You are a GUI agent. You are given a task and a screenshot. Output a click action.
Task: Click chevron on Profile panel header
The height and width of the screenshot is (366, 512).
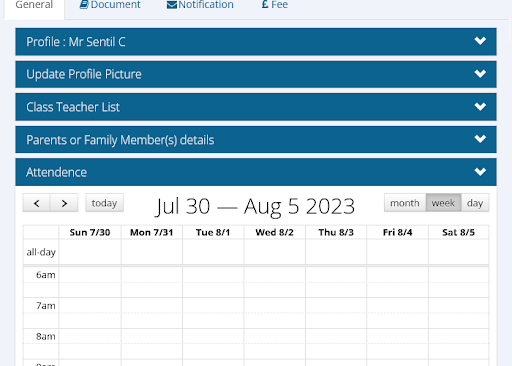point(480,41)
